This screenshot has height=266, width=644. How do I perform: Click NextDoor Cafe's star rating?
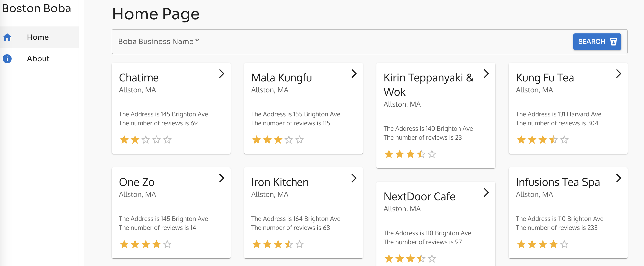410,258
